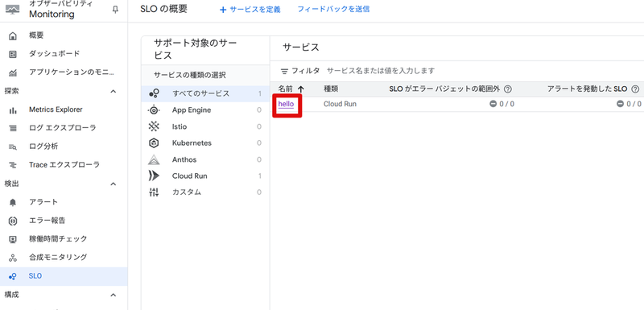Image resolution: width=644 pixels, height=310 pixels.
Task: Click the カスタム sliders icon
Action: click(x=154, y=192)
